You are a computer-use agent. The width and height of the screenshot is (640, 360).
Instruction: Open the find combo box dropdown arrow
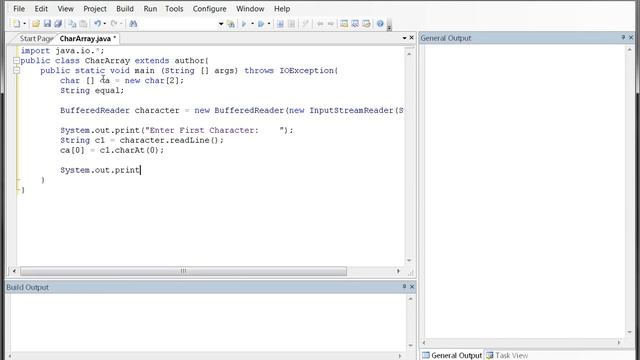point(221,24)
